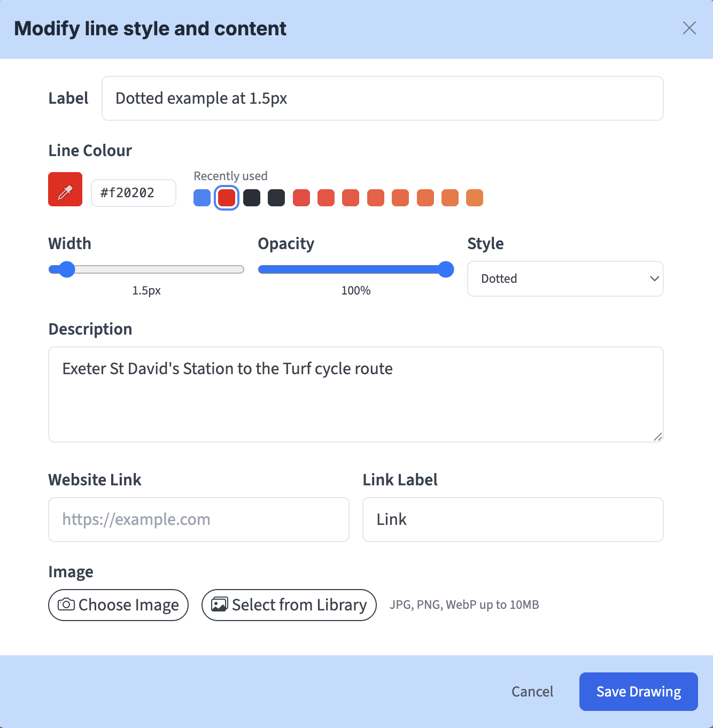Pick the highlighted red recent colour swatch
Image resolution: width=713 pixels, height=728 pixels.
227,198
